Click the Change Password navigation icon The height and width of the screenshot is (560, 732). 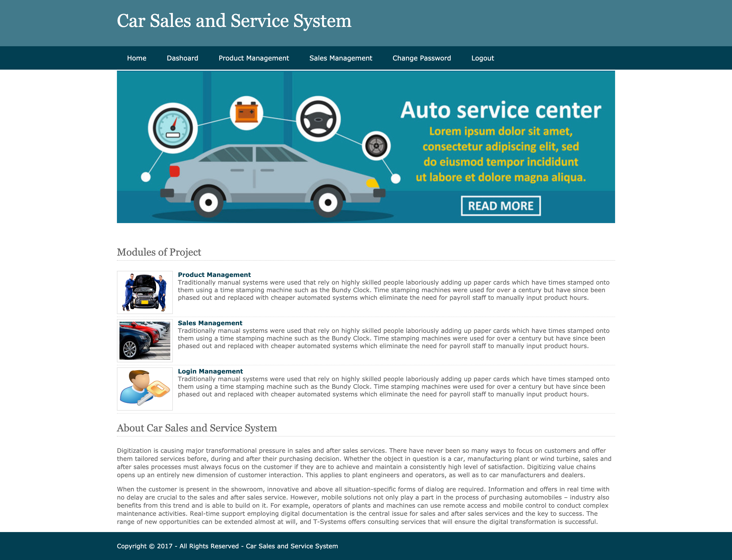(422, 58)
